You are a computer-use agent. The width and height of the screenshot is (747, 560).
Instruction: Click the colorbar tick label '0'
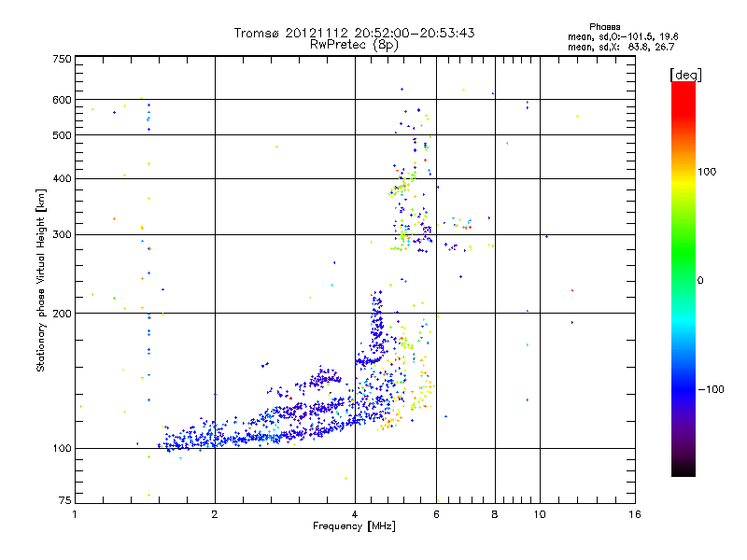(x=700, y=281)
